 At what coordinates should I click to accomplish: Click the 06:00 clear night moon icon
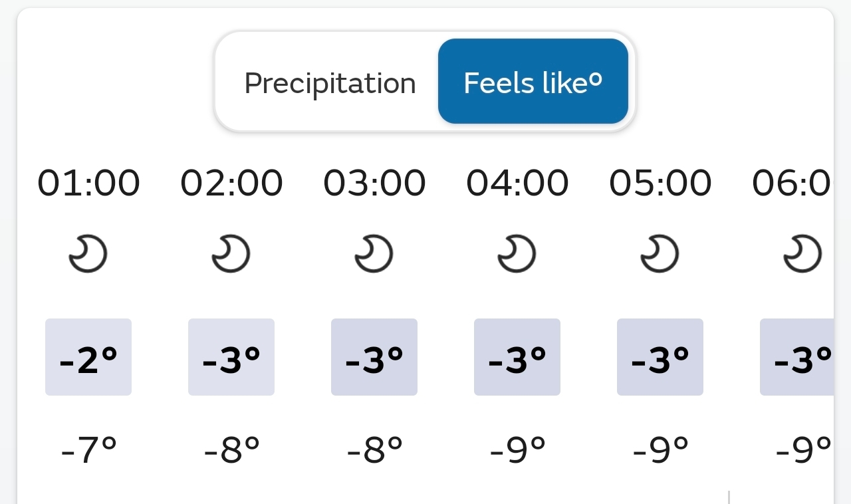802,254
